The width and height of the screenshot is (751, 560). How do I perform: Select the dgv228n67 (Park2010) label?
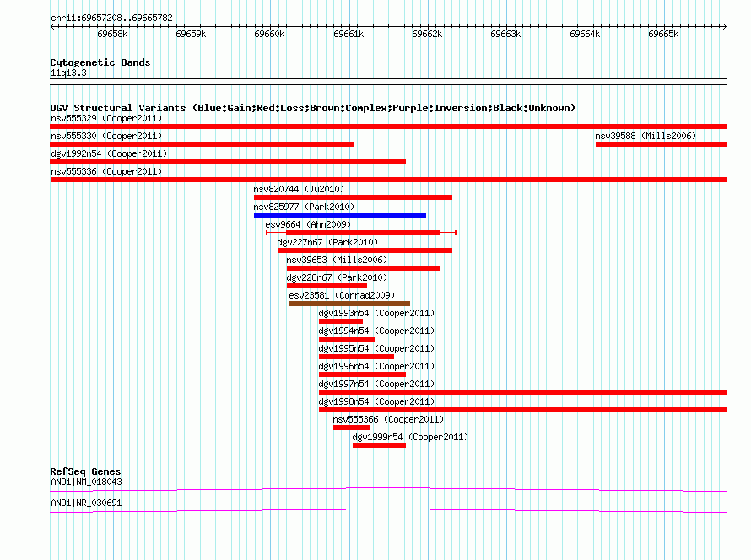click(337, 277)
